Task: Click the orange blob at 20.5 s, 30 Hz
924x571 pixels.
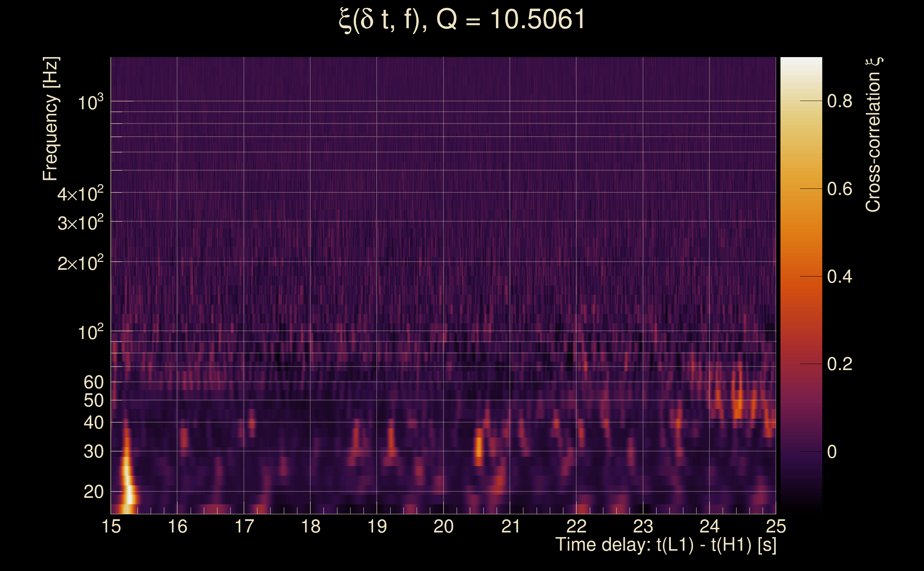Action: (479, 448)
